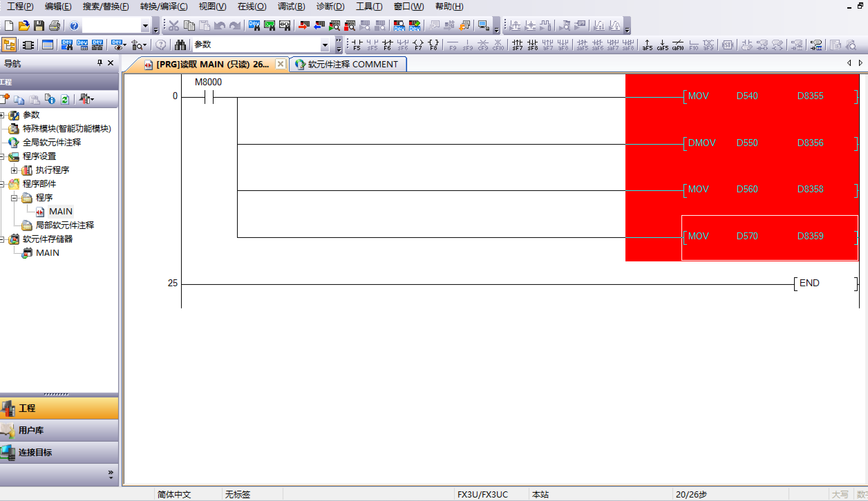This screenshot has height=501, width=868.
Task: Click the Open project folder icon
Action: click(24, 26)
